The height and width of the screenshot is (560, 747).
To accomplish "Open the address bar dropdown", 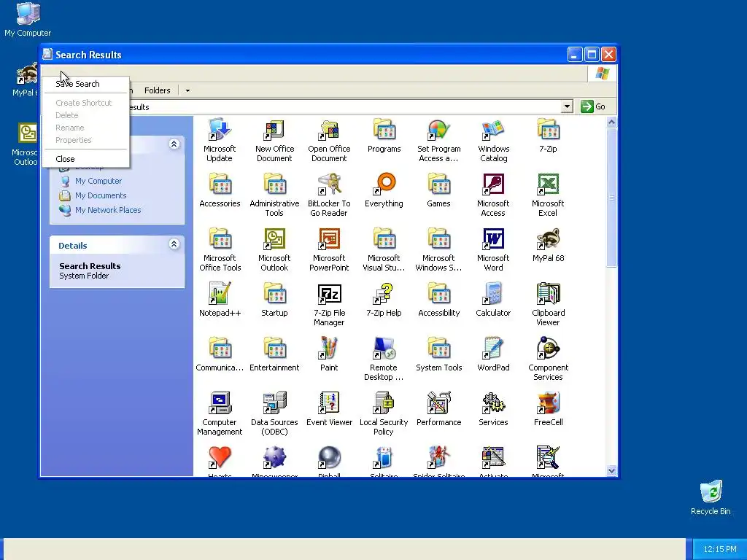I will coord(566,106).
